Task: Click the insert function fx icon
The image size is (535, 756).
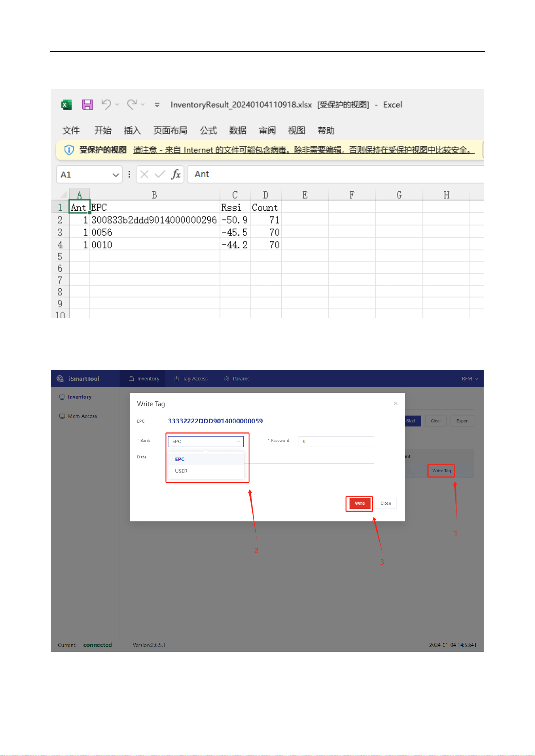Action: coord(176,174)
